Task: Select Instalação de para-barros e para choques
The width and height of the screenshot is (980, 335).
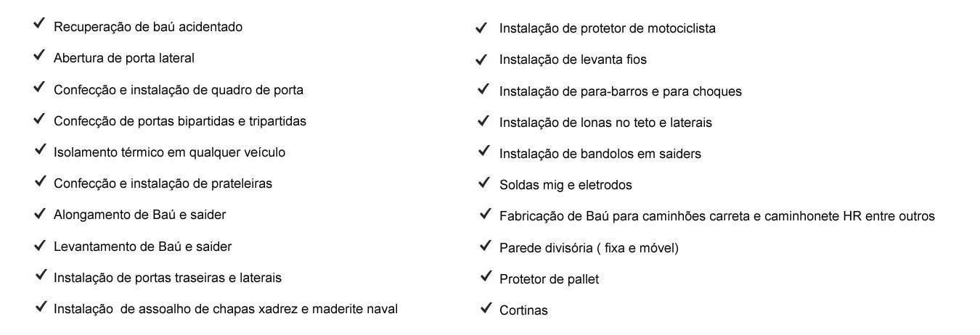Action: [621, 91]
